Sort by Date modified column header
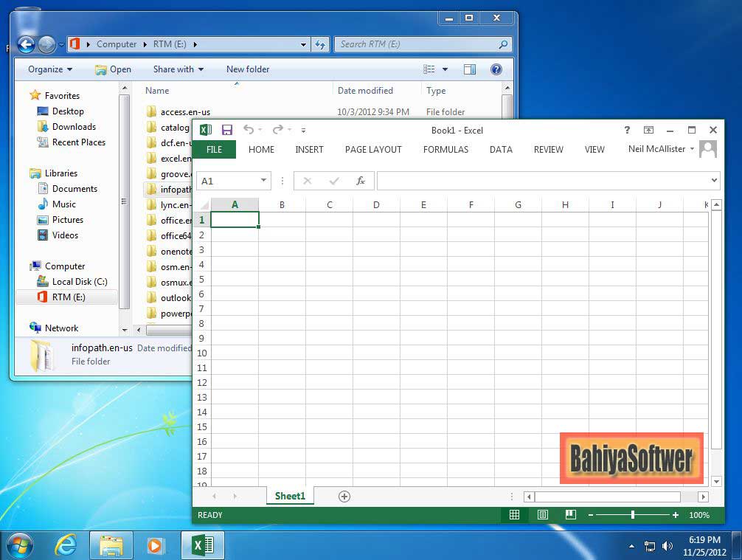 [365, 91]
